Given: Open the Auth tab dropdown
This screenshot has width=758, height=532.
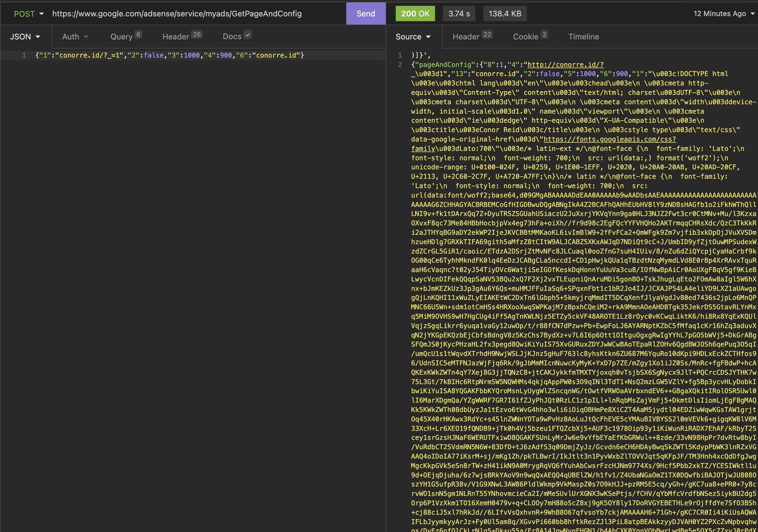Looking at the screenshot, I should pyautogui.click(x=75, y=37).
